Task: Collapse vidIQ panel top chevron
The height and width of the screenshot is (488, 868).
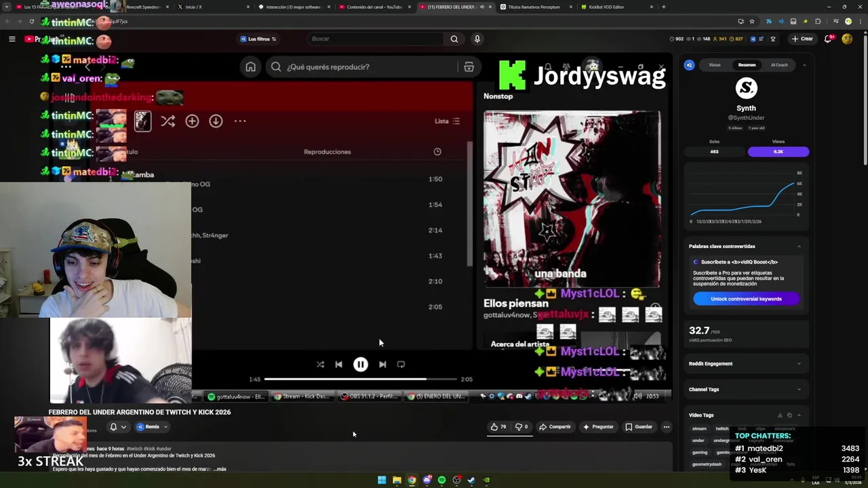Action: point(804,65)
